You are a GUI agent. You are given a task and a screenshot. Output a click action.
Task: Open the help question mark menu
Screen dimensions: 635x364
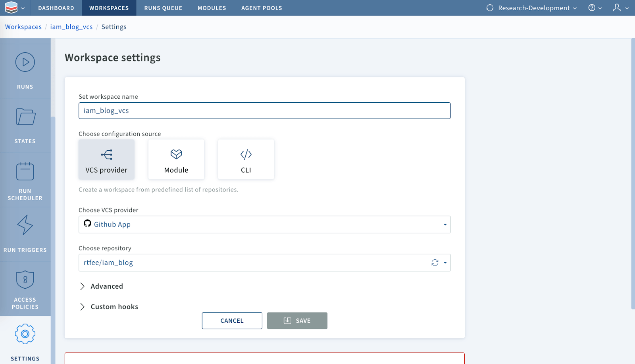[595, 8]
